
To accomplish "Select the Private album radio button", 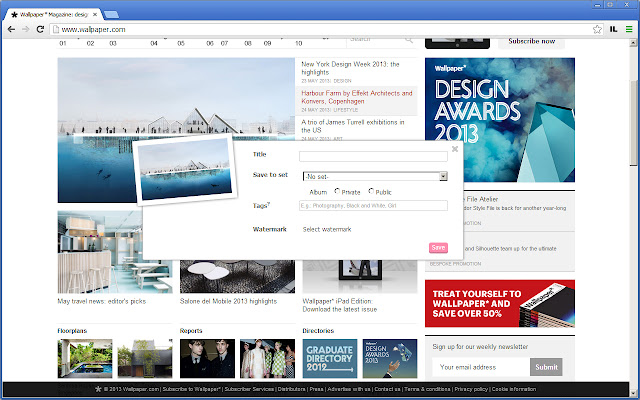I will coord(337,191).
